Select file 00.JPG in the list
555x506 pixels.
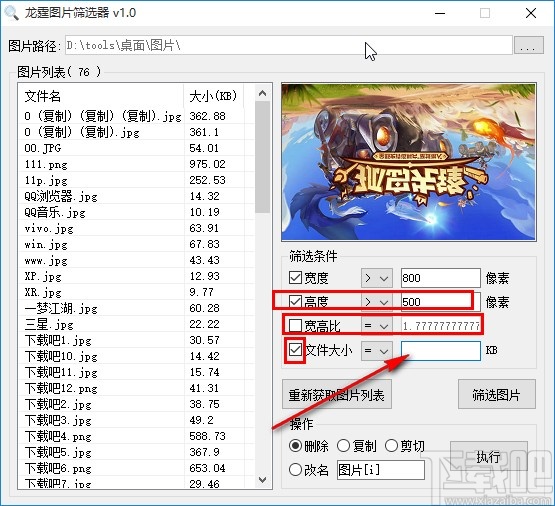[x=43, y=148]
